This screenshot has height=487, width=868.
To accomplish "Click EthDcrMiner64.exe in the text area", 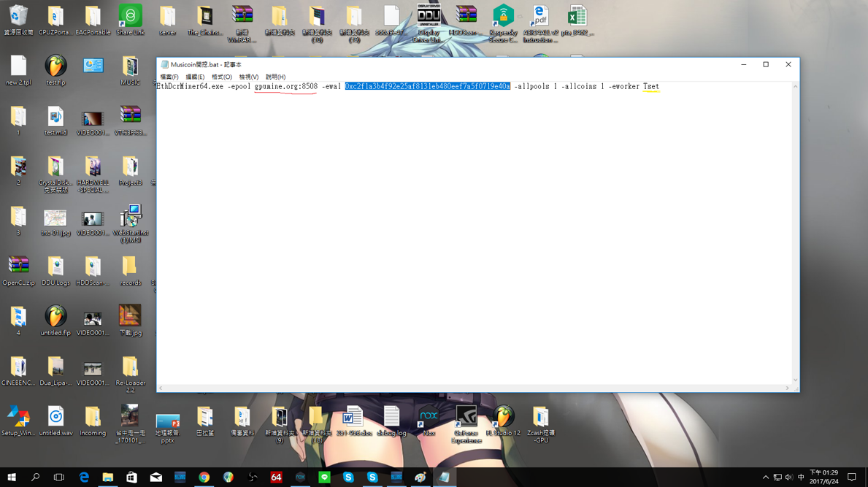I will 190,86.
